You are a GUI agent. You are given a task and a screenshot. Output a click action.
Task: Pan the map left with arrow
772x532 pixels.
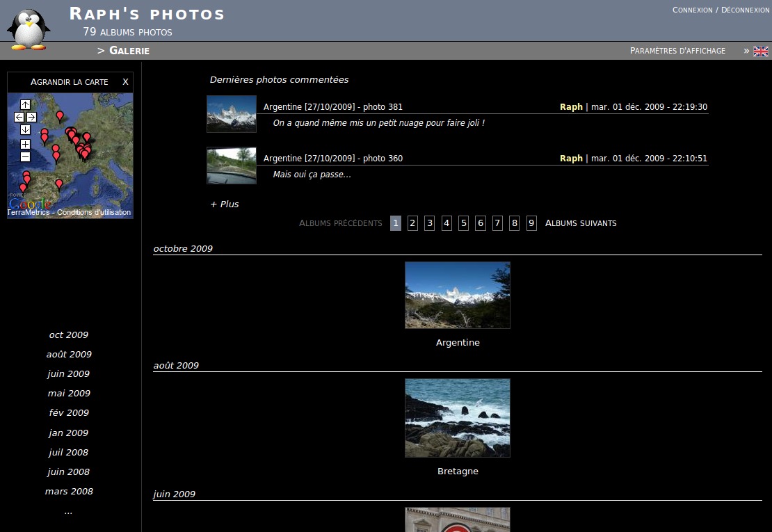click(x=19, y=117)
